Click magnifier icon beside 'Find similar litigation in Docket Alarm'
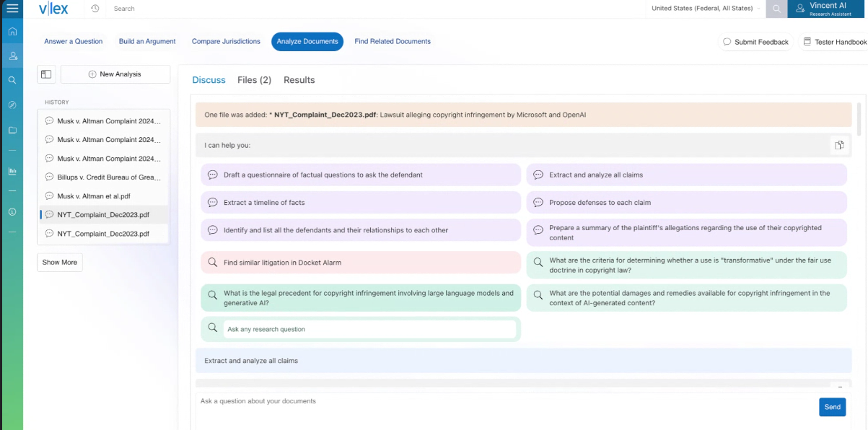 (x=213, y=263)
